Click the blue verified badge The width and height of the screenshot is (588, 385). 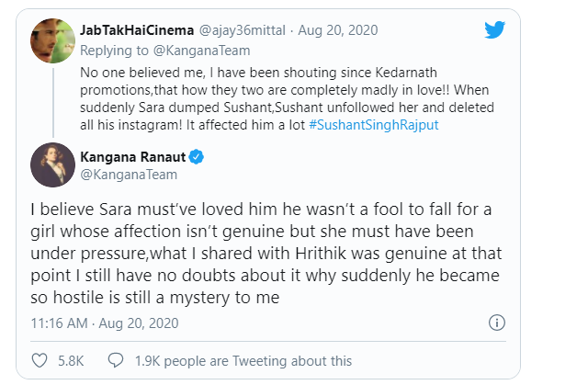click(x=197, y=156)
